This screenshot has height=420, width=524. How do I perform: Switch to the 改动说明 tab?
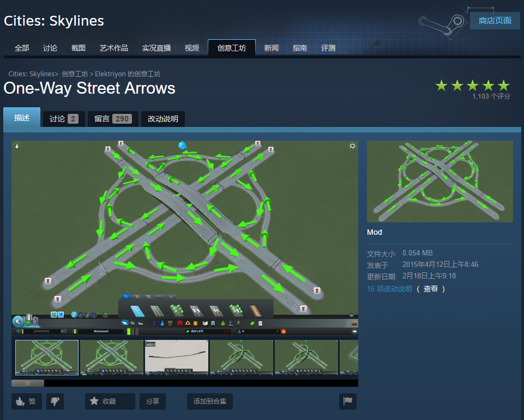(x=163, y=119)
